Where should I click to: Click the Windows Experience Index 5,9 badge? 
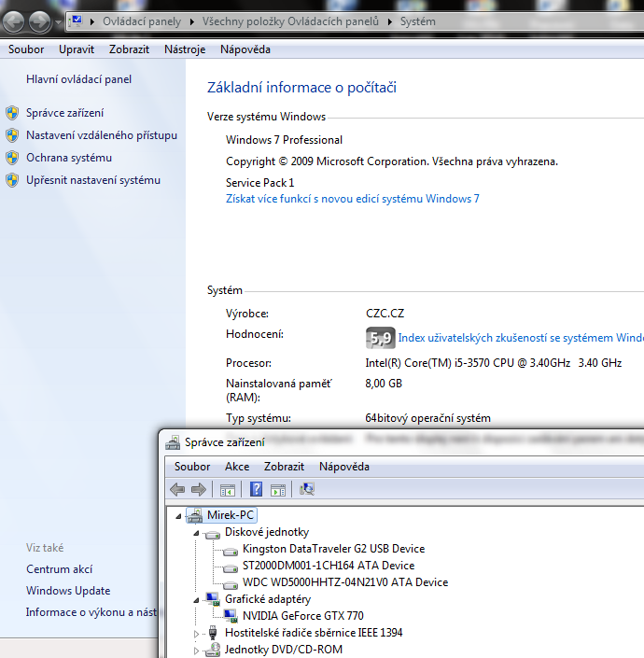[x=380, y=338]
